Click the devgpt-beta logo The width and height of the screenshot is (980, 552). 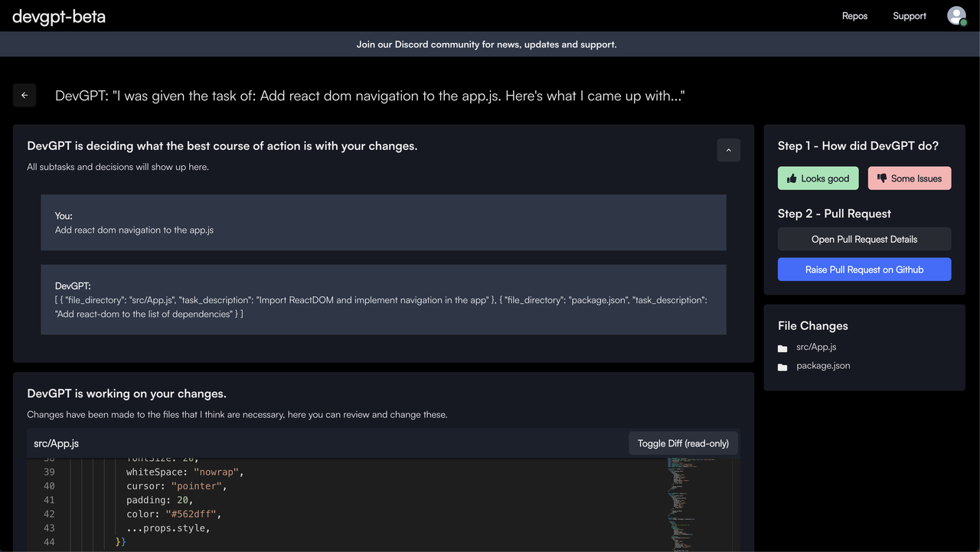[59, 16]
